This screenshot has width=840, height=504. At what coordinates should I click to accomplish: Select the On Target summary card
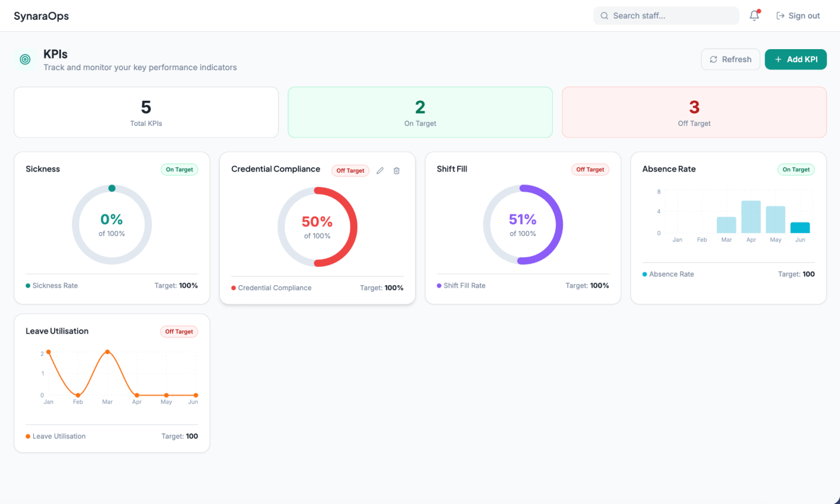(420, 112)
